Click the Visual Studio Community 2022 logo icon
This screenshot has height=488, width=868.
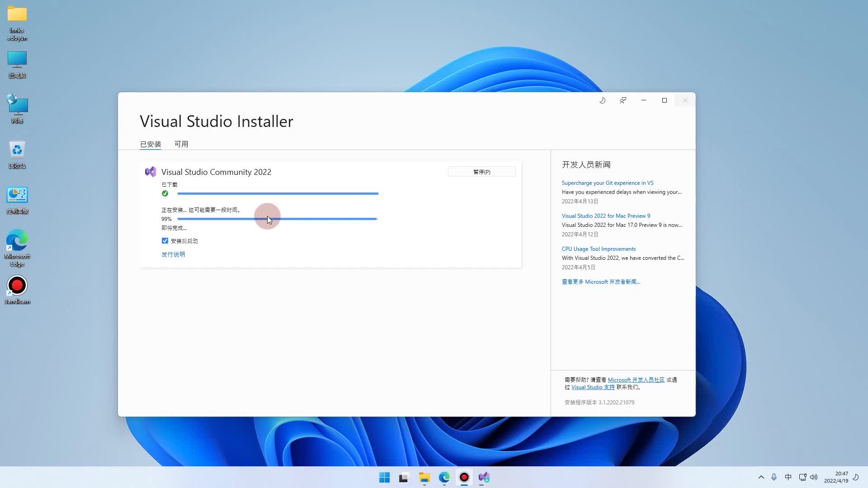[x=151, y=172]
